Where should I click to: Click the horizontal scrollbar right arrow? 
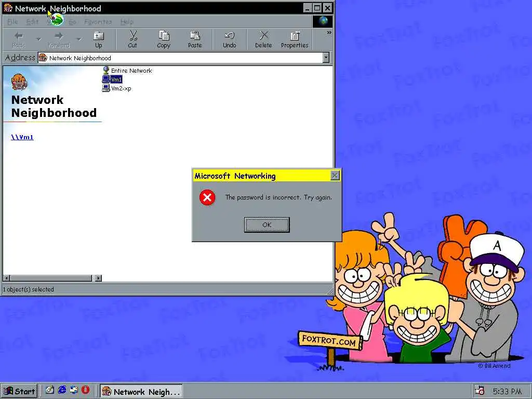(x=98, y=278)
